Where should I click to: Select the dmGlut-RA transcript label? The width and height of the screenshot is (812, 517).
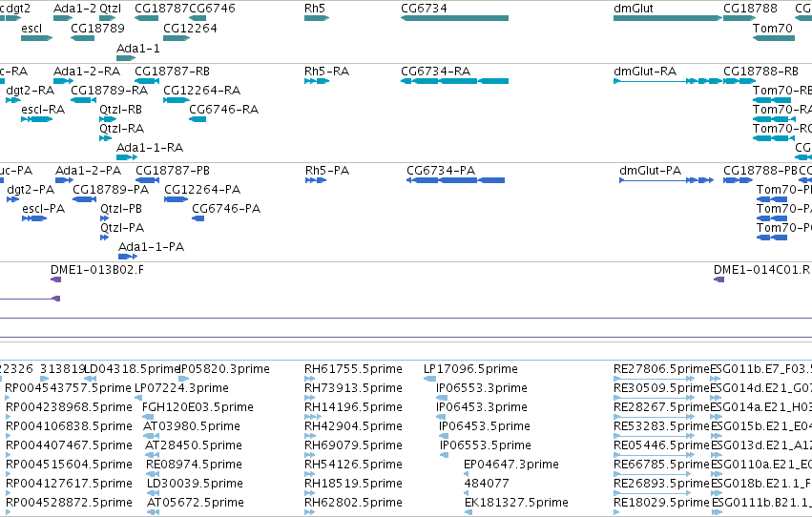645,72
